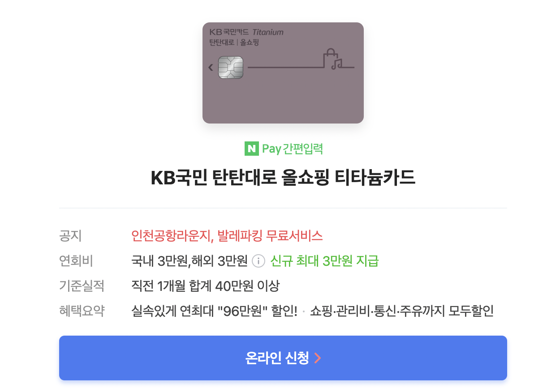Click the 혜택요약 row label
The height and width of the screenshot is (392, 560).
tap(82, 311)
